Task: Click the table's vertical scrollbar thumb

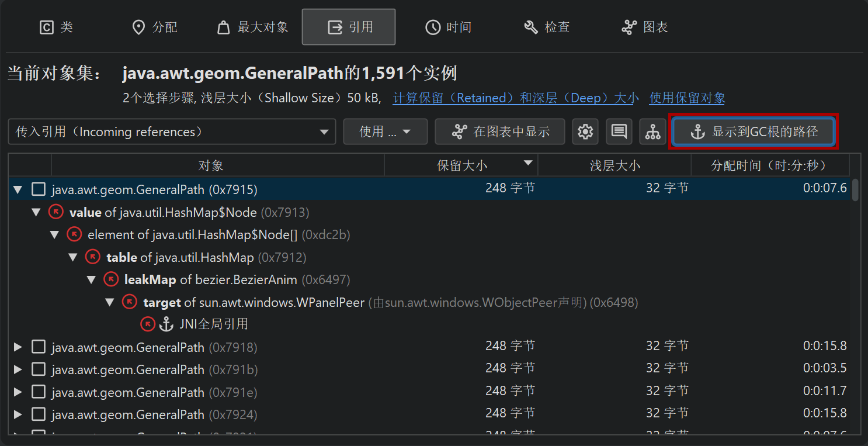Action: 856,190
